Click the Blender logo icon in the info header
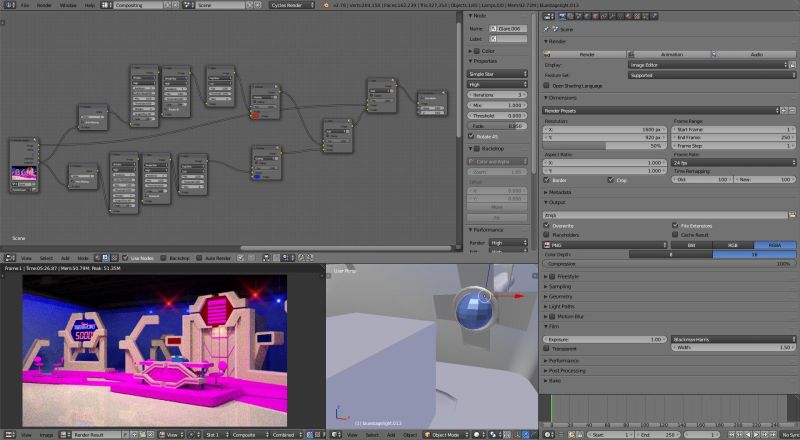This screenshot has height=440, width=800. click(x=327, y=5)
